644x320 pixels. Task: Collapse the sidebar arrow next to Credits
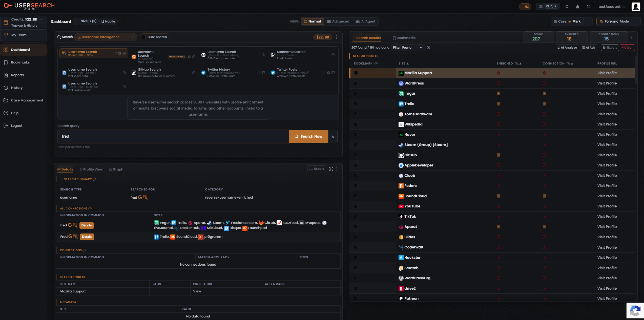42,19
